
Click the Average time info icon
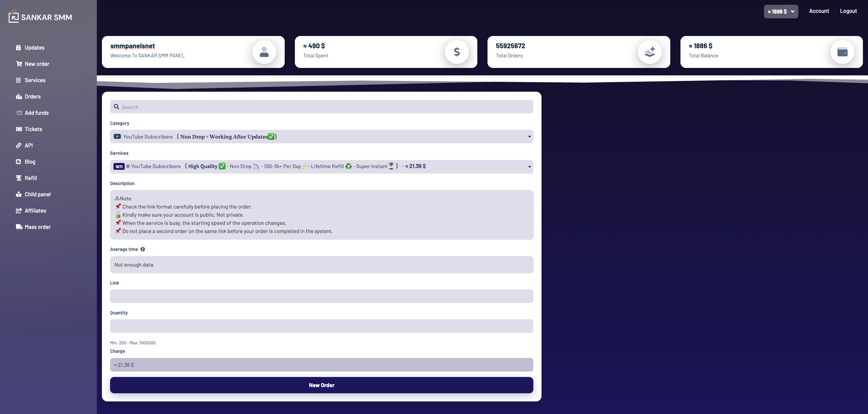pos(143,249)
